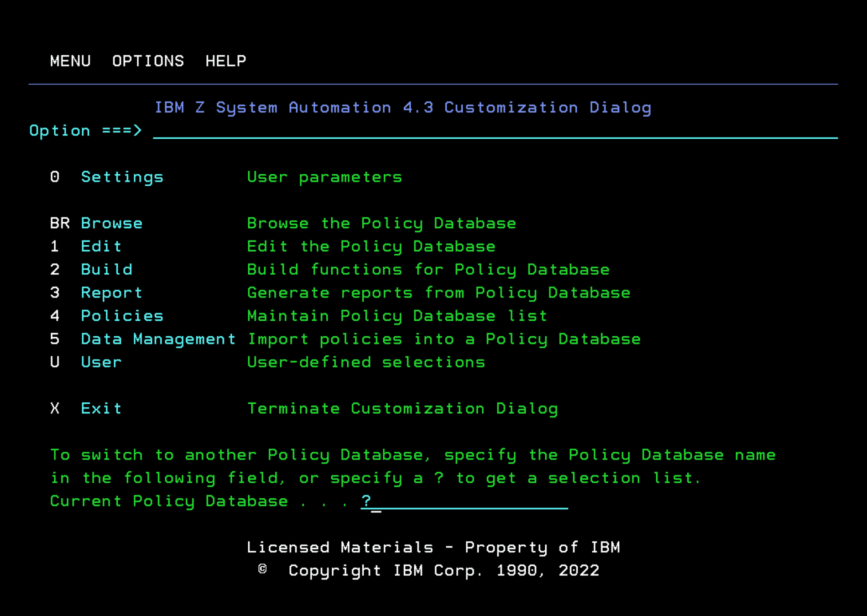Click the question mark in the database field
The width and height of the screenshot is (867, 616).
366,501
